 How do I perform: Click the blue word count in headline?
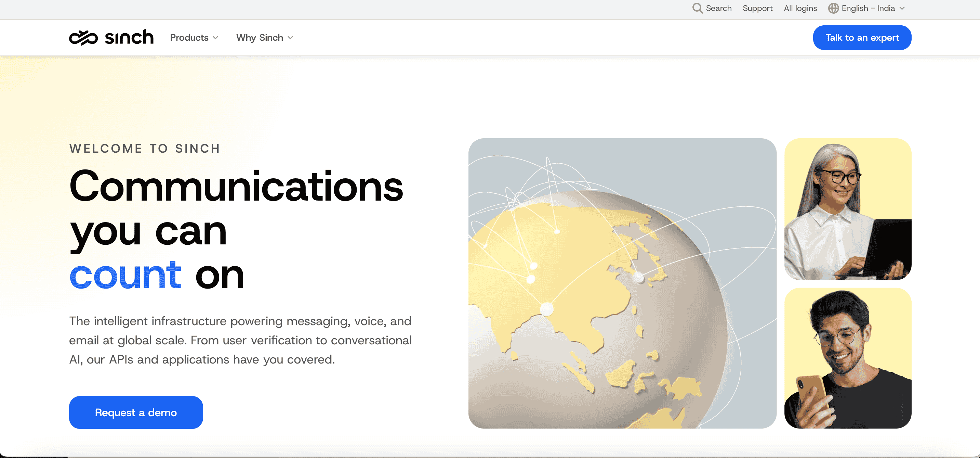125,275
